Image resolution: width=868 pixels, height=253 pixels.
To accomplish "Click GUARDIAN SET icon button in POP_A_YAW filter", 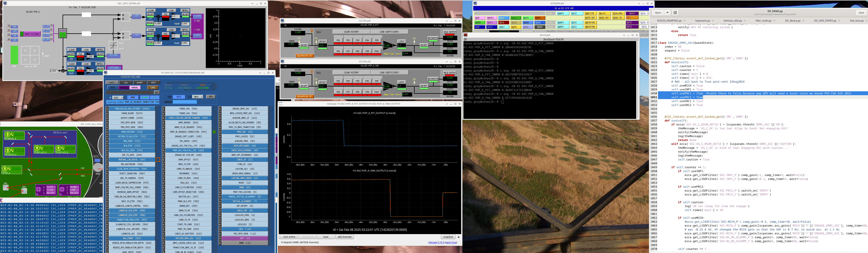I will point(305,96).
